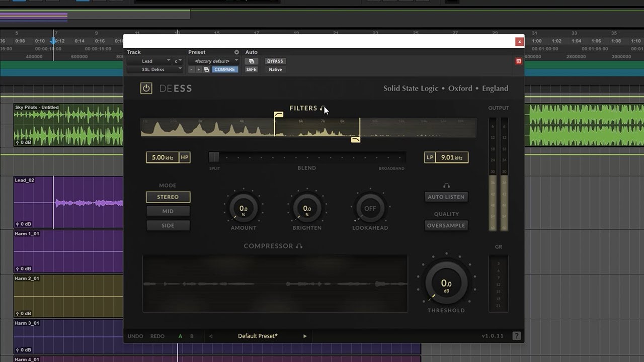The width and height of the screenshot is (644, 362).
Task: Select the Harm 1_01 clip
Action: click(x=68, y=251)
